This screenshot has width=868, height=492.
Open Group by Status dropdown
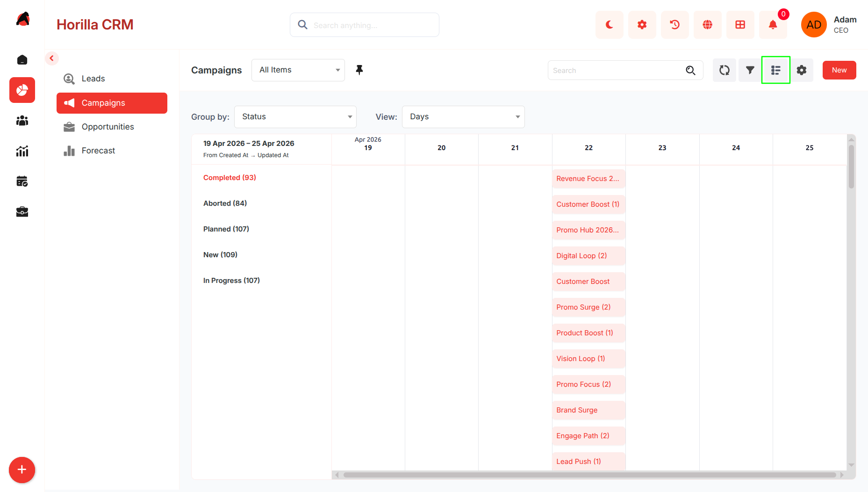295,117
